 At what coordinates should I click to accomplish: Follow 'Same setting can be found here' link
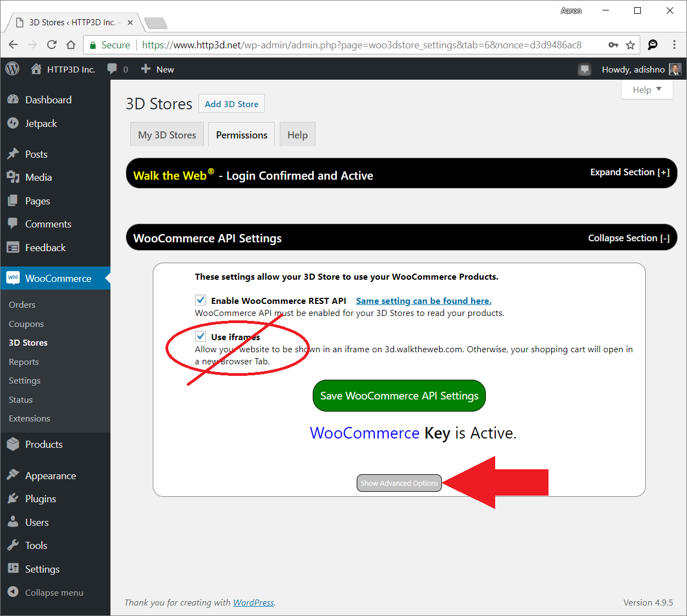424,301
